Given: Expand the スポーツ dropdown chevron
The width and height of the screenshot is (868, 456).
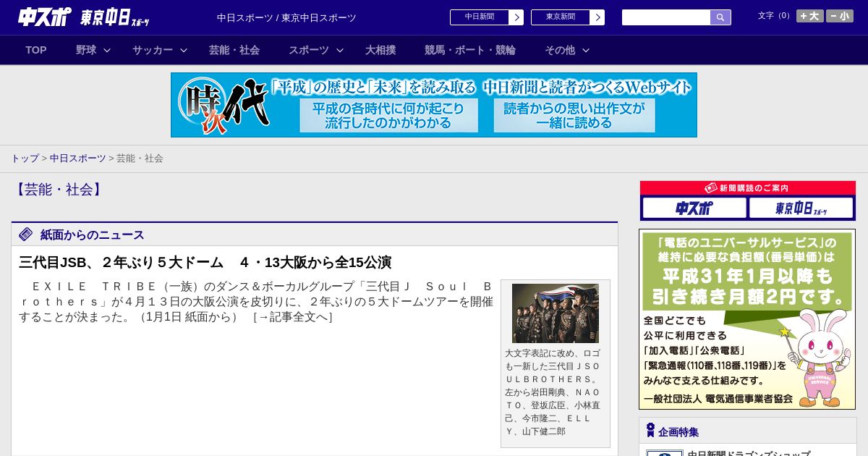Looking at the screenshot, I should pos(339,50).
